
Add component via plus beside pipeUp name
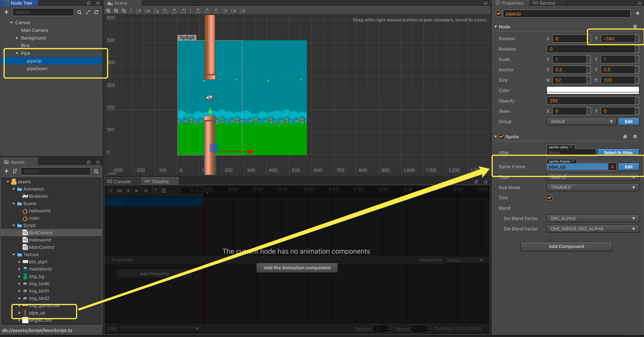(x=637, y=13)
